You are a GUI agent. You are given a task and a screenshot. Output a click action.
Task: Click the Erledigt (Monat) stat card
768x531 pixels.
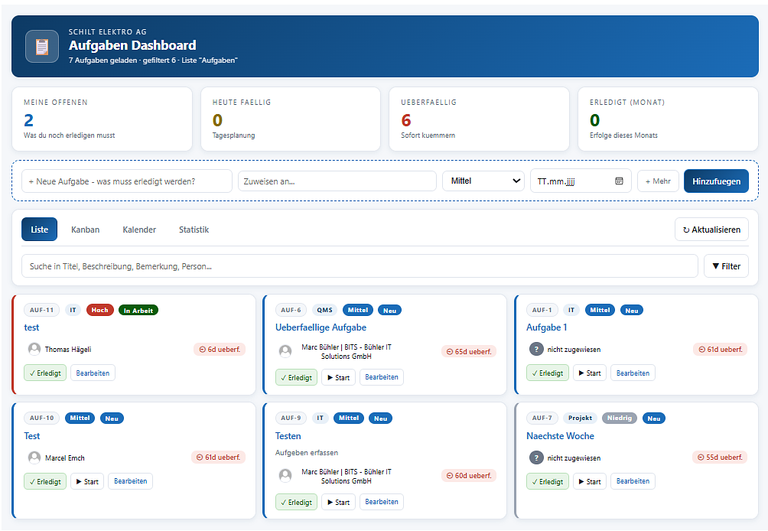pos(668,119)
